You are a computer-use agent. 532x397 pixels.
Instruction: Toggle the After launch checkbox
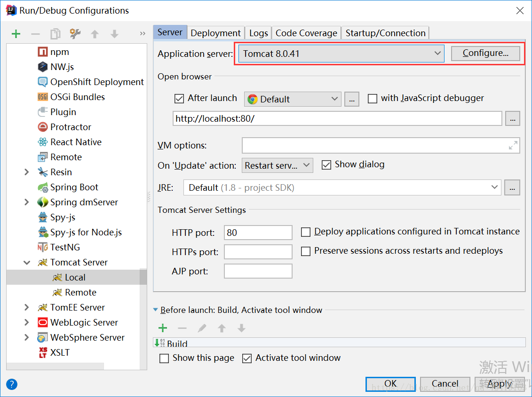point(179,99)
